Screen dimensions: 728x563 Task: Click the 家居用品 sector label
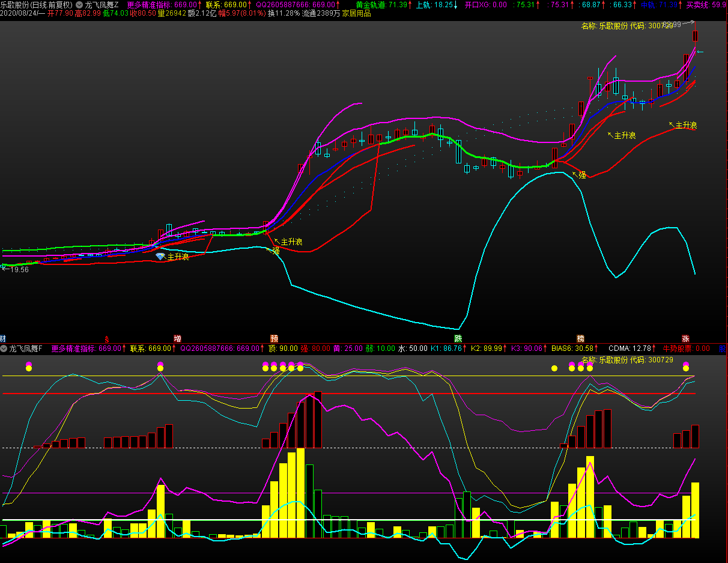click(x=356, y=13)
